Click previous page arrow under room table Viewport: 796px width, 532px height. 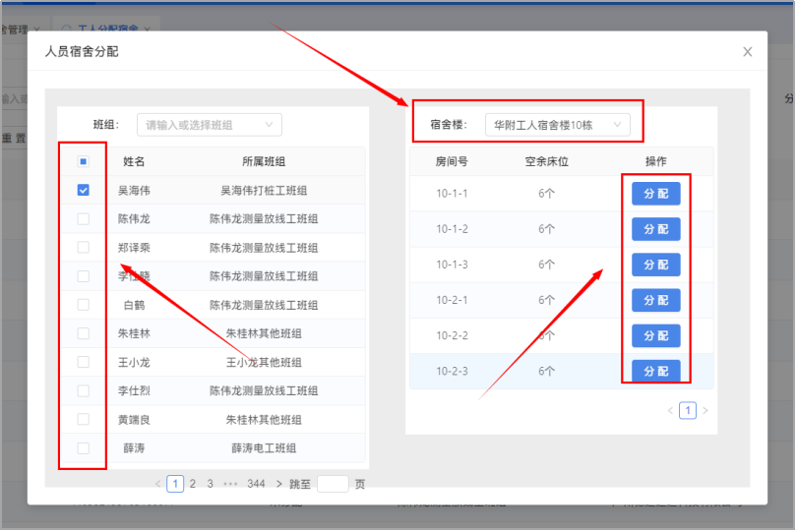671,410
